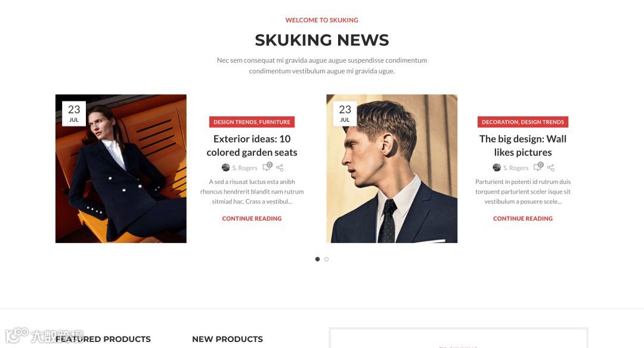Image resolution: width=644 pixels, height=348 pixels.
Task: Open 'The big design: Wall likes pictures' title
Action: [x=523, y=146]
